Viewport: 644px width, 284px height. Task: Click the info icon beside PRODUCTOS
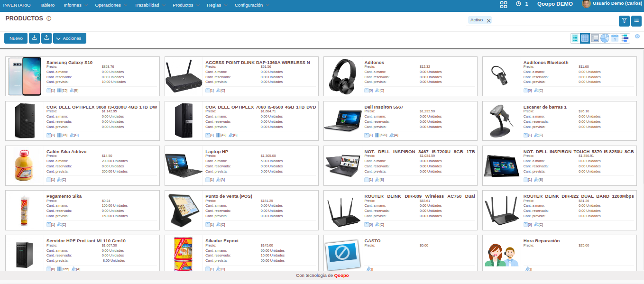[x=49, y=18]
